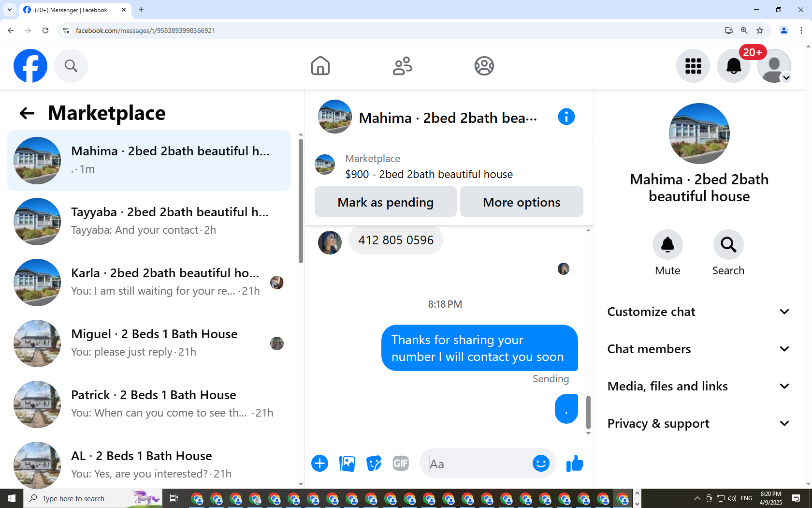812x508 pixels.
Task: Open the Windows Start menu
Action: pyautogui.click(x=12, y=498)
